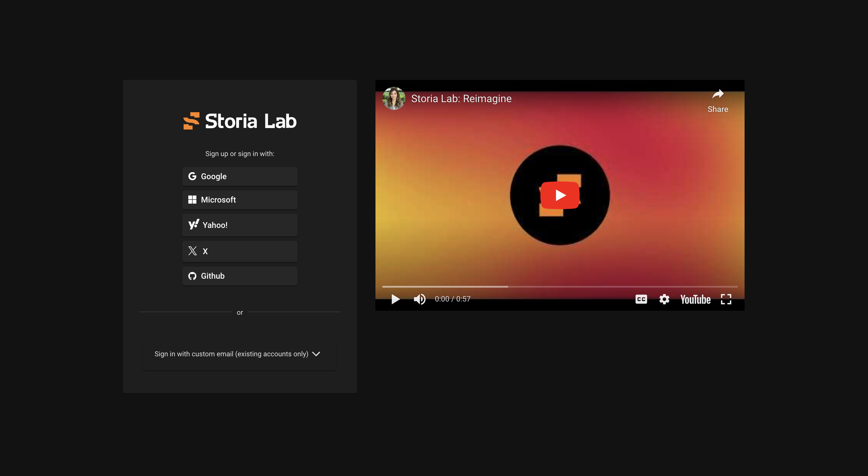Sign in using the X account button

pos(240,251)
